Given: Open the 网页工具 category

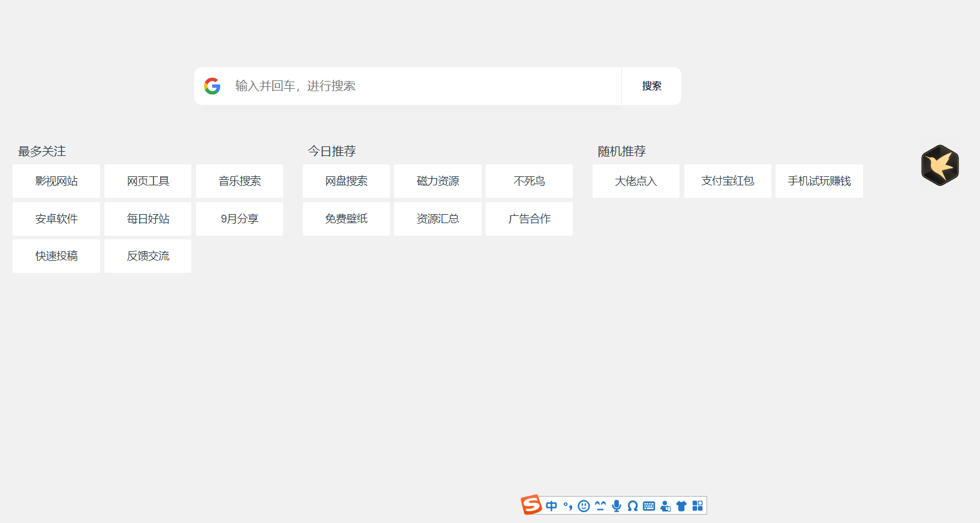Looking at the screenshot, I should click(148, 181).
